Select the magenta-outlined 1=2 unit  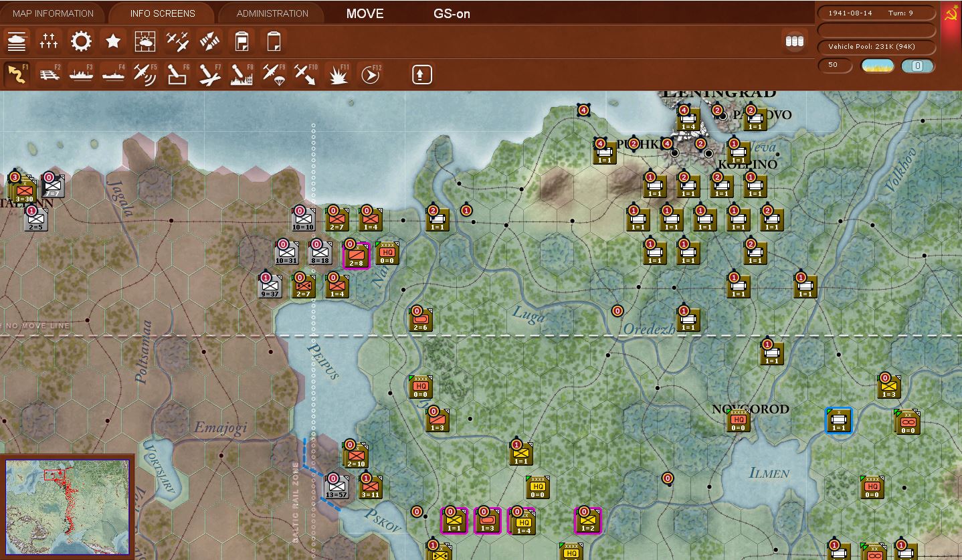[x=587, y=521]
